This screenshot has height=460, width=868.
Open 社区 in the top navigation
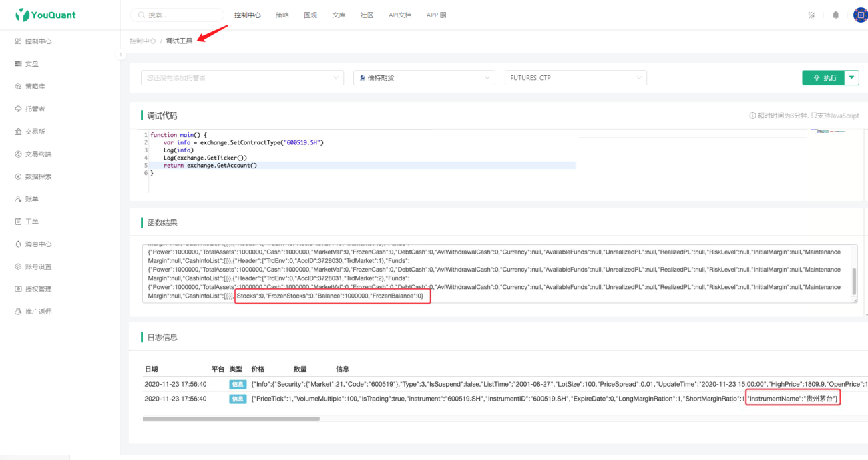367,15
